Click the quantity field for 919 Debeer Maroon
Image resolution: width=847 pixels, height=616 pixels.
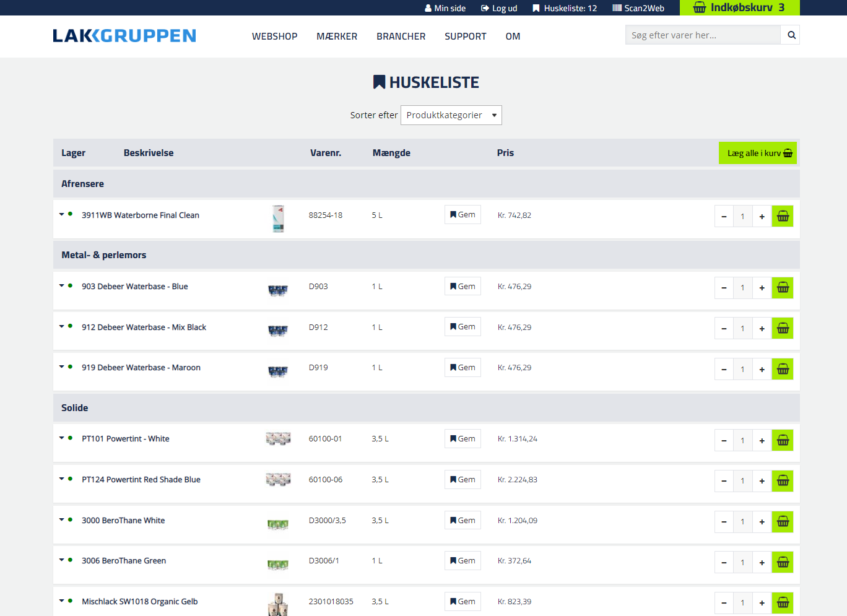coord(742,369)
